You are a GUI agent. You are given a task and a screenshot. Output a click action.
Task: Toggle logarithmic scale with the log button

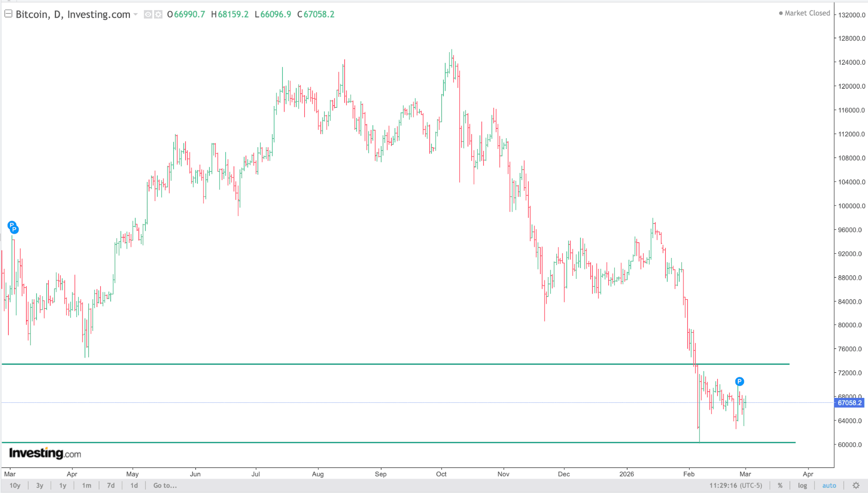[802, 485]
